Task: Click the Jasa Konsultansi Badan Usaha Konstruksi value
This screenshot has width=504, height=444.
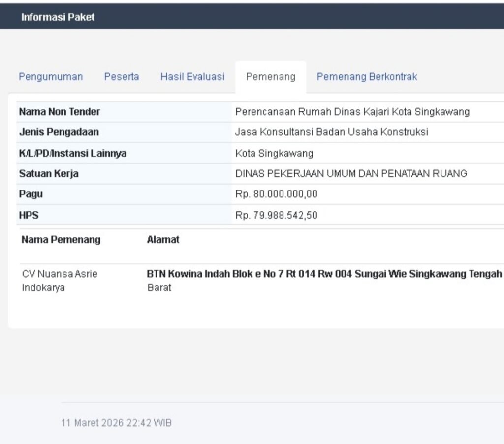Action: point(332,132)
